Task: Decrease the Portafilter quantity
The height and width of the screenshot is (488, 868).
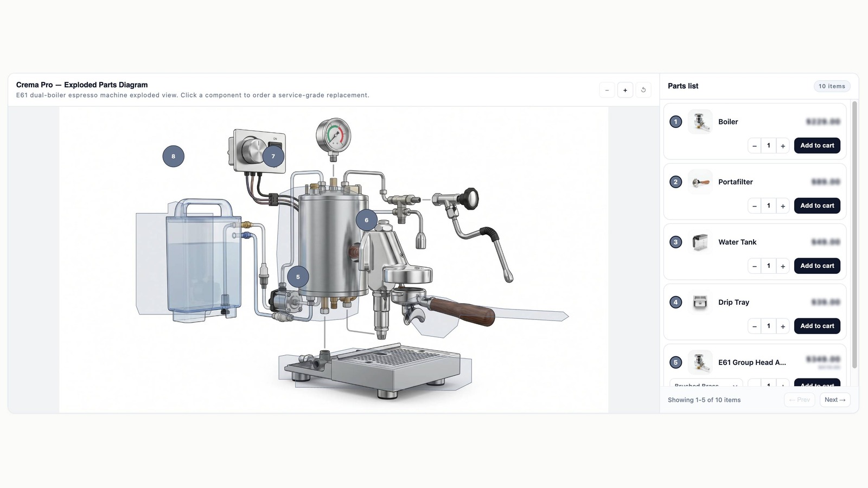Action: 755,206
